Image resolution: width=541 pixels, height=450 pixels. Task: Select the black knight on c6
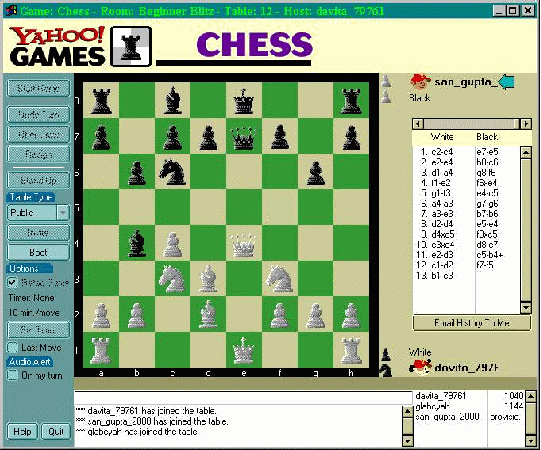(173, 172)
